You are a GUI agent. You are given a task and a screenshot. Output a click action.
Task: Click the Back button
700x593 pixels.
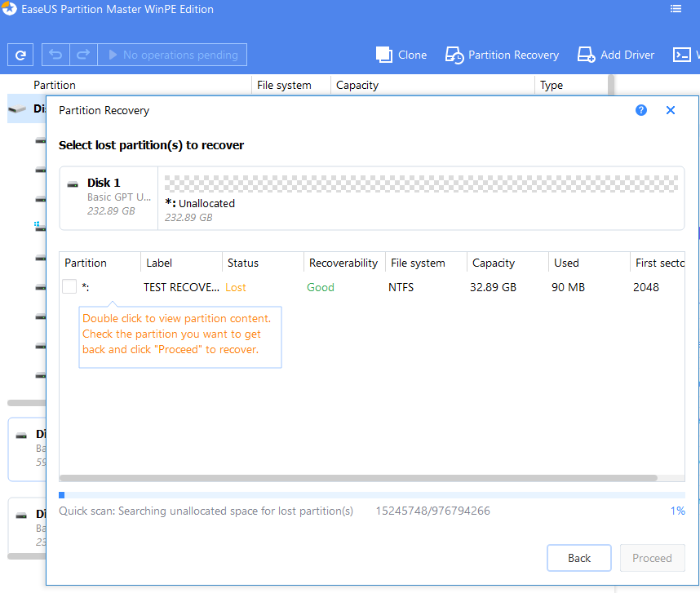pyautogui.click(x=579, y=558)
